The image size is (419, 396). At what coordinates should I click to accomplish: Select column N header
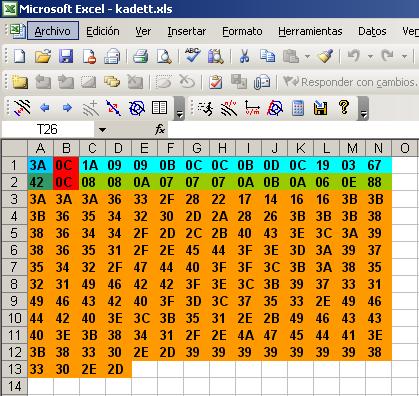click(378, 148)
